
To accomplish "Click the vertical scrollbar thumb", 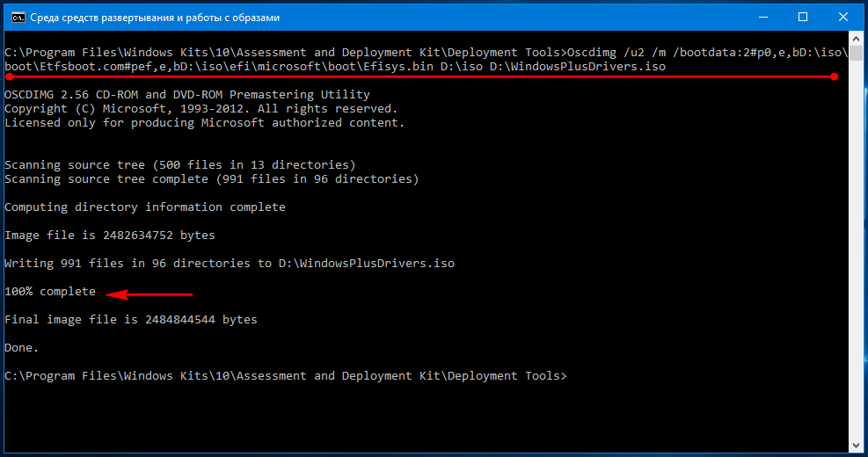I will click(x=856, y=53).
